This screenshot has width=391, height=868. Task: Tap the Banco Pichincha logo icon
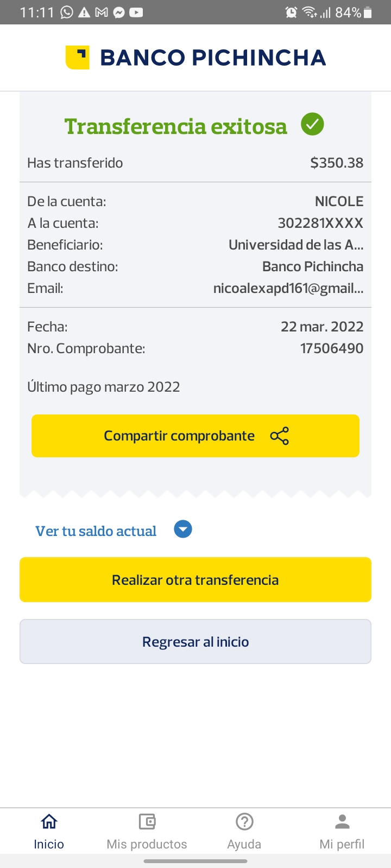click(77, 58)
